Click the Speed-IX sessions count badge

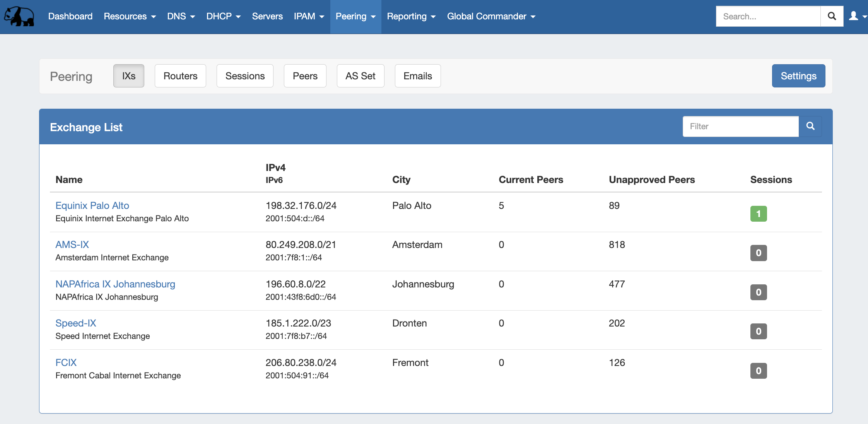click(x=758, y=331)
